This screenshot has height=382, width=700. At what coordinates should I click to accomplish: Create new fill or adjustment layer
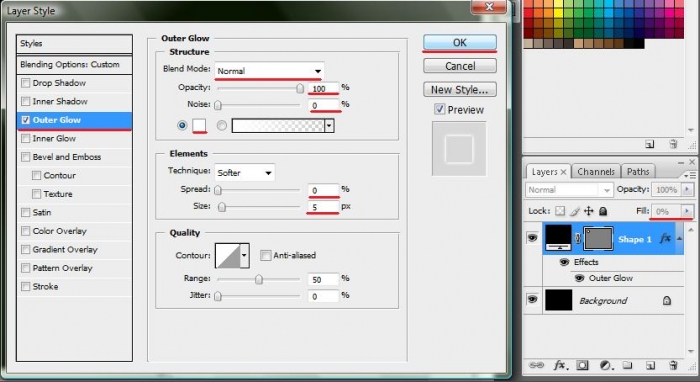(x=605, y=365)
